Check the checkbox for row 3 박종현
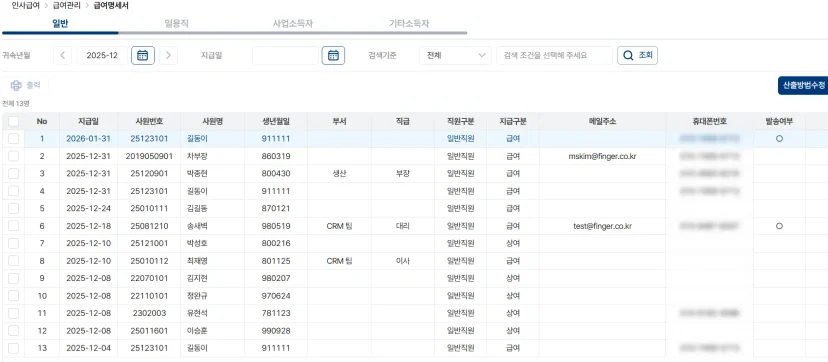 pyautogui.click(x=13, y=174)
